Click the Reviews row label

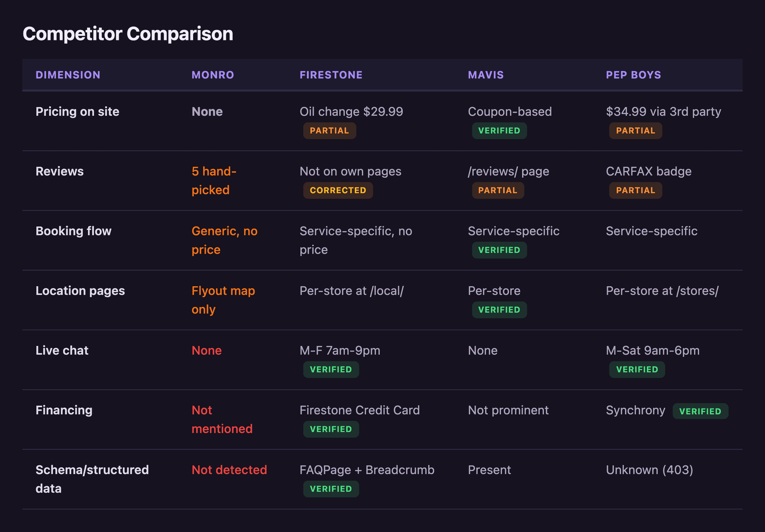point(60,171)
